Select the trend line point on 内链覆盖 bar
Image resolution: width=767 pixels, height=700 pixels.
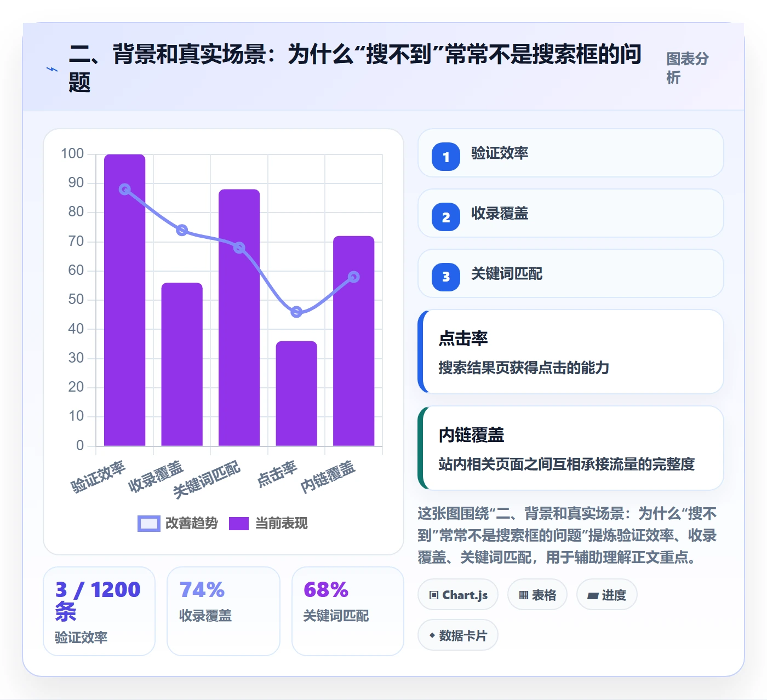354,277
